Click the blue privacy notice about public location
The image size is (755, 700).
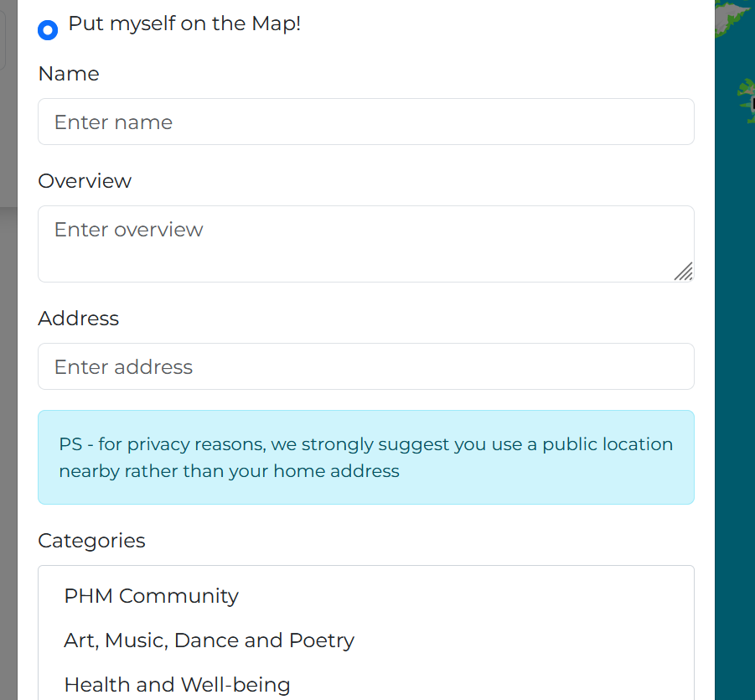(x=366, y=458)
